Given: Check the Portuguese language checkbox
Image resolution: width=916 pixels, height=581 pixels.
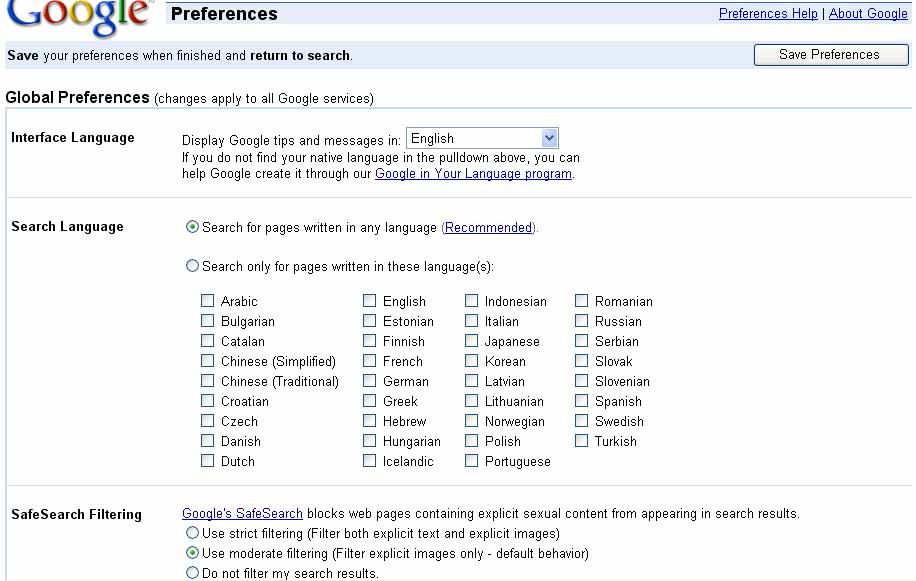Looking at the screenshot, I should tap(471, 461).
